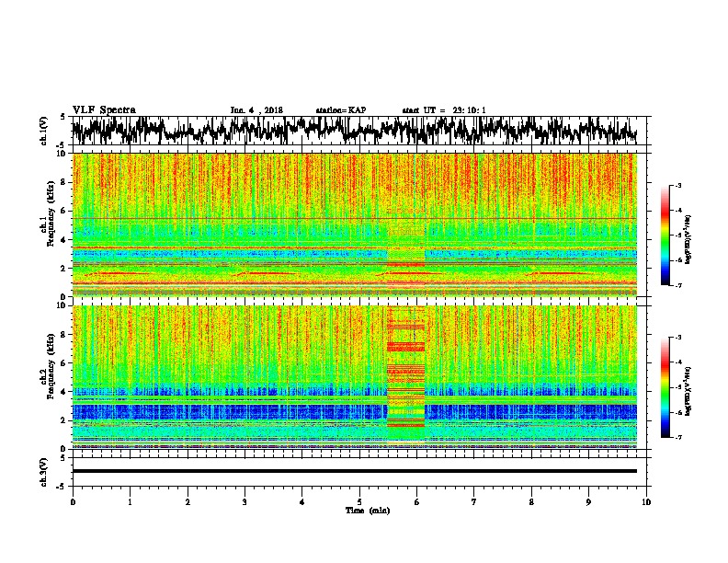The width and height of the screenshot is (728, 563).
Task: Click the ch.2 colorbar log(PSD) label
Action: 688,391
